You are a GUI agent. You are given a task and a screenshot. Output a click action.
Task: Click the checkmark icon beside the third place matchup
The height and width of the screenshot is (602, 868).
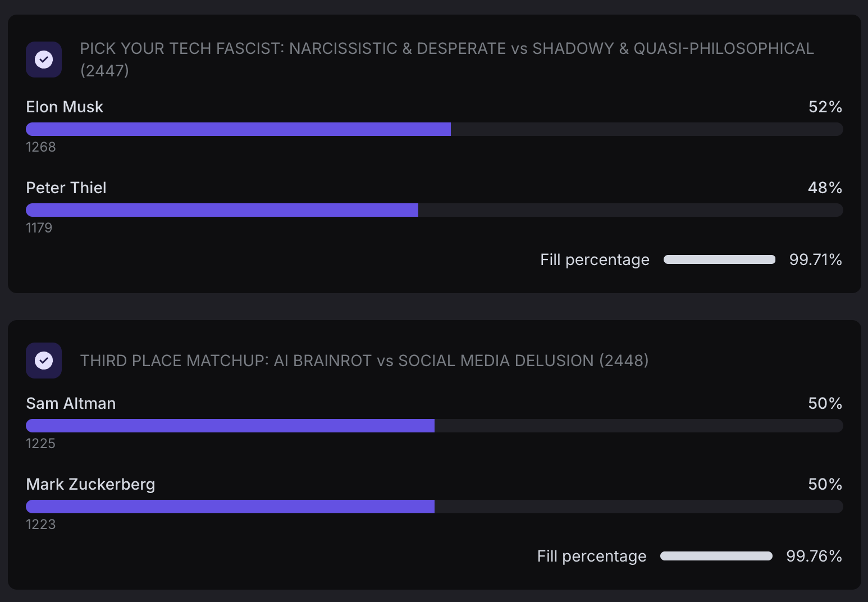pyautogui.click(x=44, y=361)
